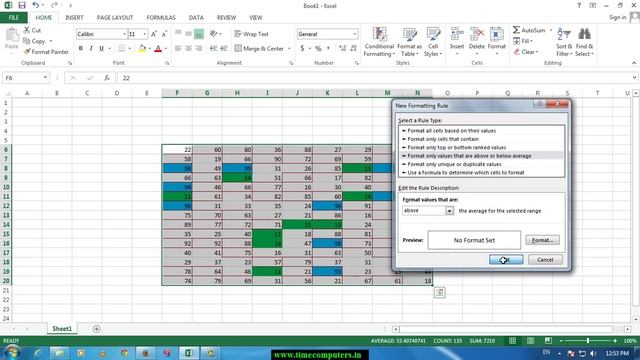Switch to DATA tab
640x360 pixels.
point(196,18)
